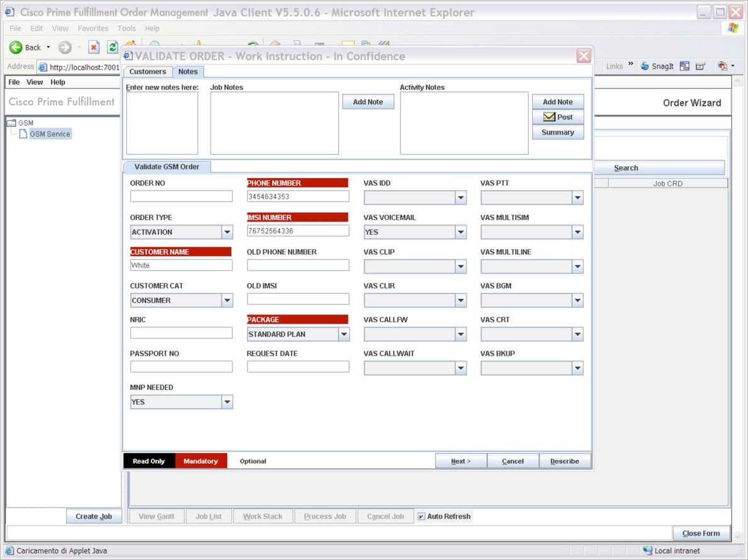Click the Create Job button
Image resolution: width=748 pixels, height=560 pixels.
[x=94, y=516]
